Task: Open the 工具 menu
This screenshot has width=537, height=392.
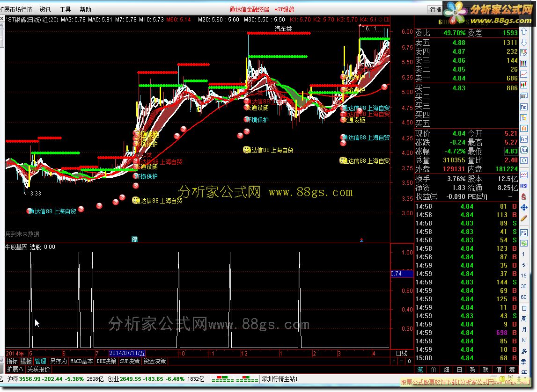Action: click(65, 9)
